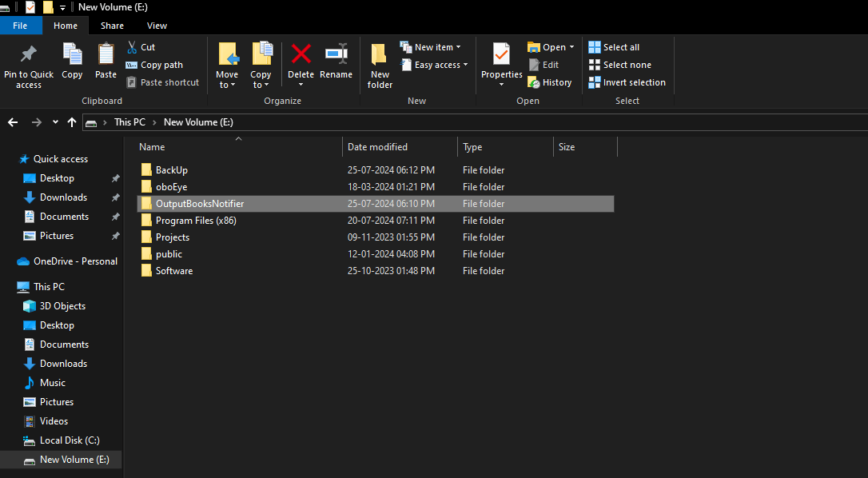Click the title bar Properties checkmark icon
The height and width of the screenshot is (478, 868).
pyautogui.click(x=30, y=7)
